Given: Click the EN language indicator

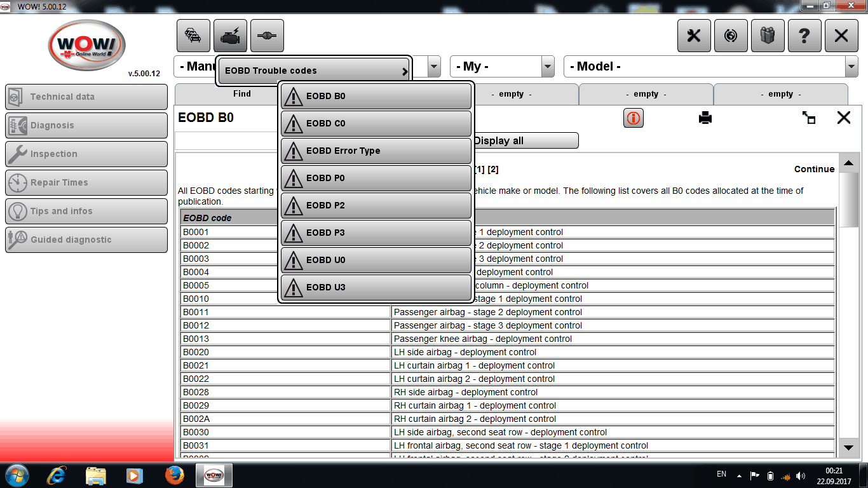Looking at the screenshot, I should [x=721, y=474].
